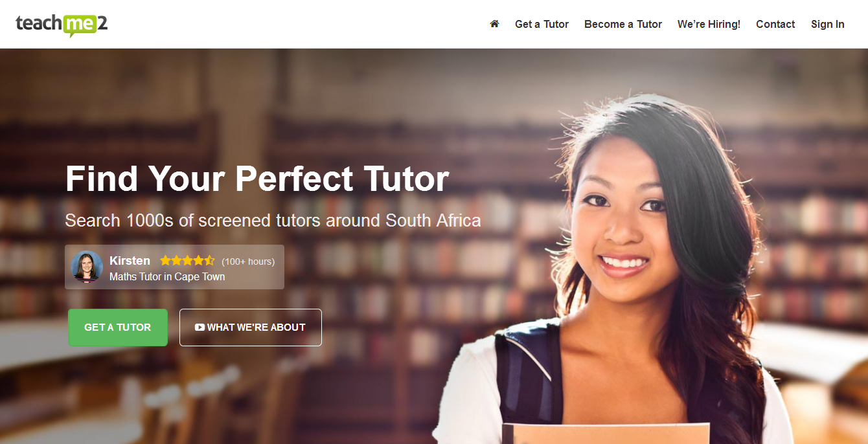Click the video play icon beside WHAT WE'RE ABOUT
This screenshot has width=868, height=444.
click(200, 327)
